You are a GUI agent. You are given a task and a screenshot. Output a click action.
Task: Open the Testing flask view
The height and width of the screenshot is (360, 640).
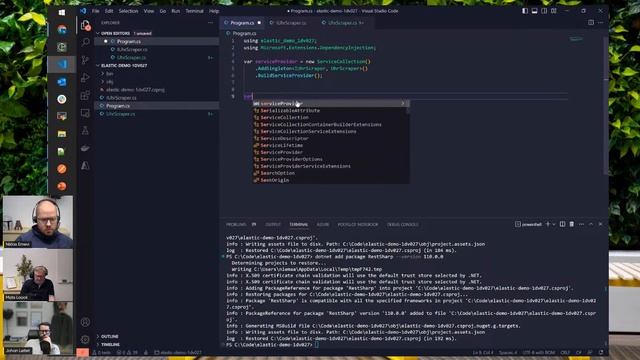85,131
